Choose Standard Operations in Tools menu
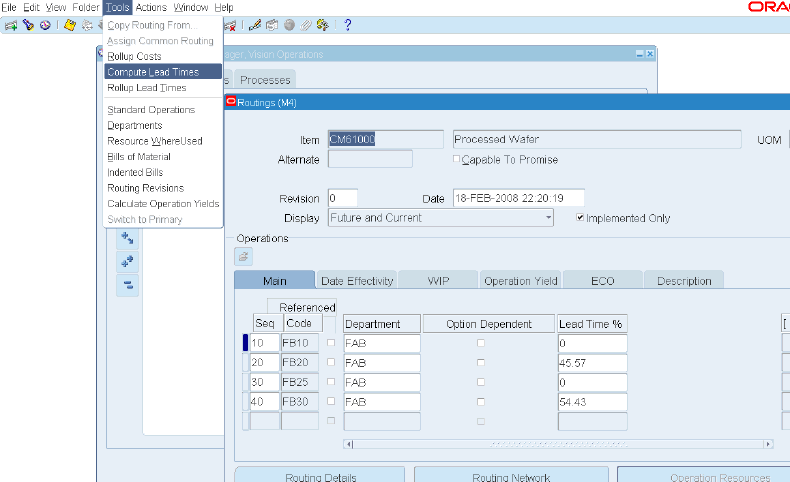The height and width of the screenshot is (482, 790). pos(163,109)
